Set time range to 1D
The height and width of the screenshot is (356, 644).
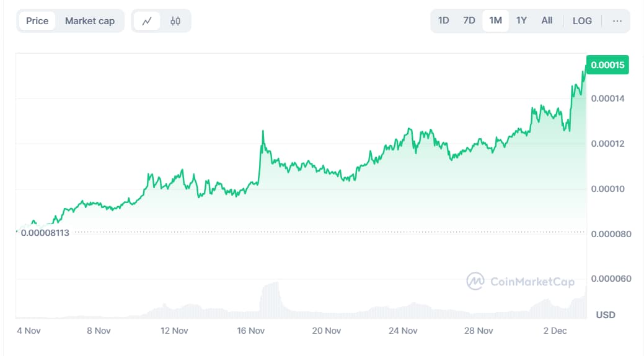click(444, 20)
